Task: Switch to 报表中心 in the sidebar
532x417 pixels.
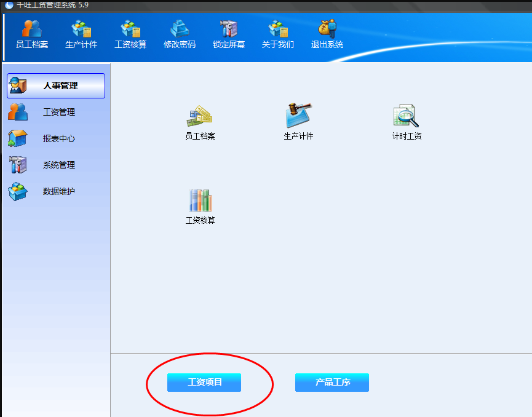Action: click(56, 138)
